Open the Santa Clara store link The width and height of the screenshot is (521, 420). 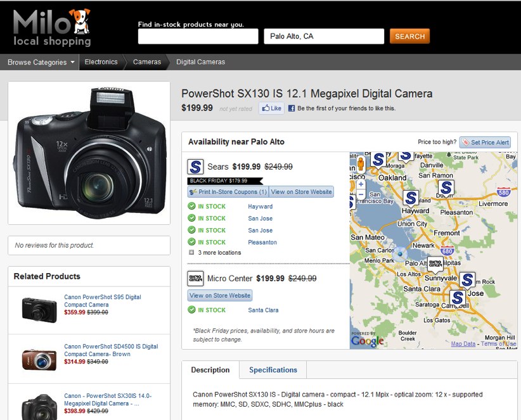(x=263, y=310)
